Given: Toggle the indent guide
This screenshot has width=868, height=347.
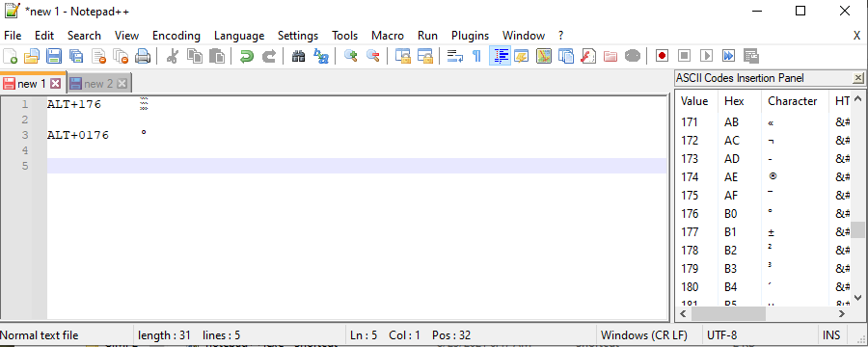Looking at the screenshot, I should coord(500,56).
